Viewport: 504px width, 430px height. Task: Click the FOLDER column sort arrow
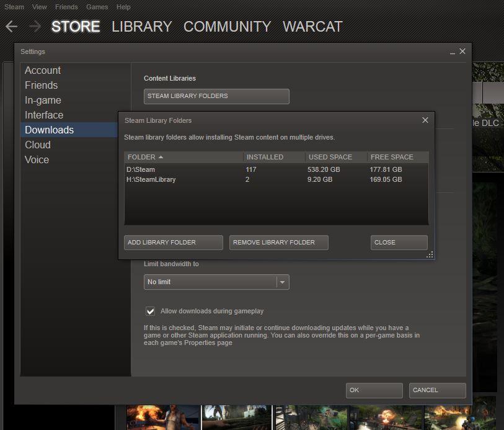(x=161, y=157)
